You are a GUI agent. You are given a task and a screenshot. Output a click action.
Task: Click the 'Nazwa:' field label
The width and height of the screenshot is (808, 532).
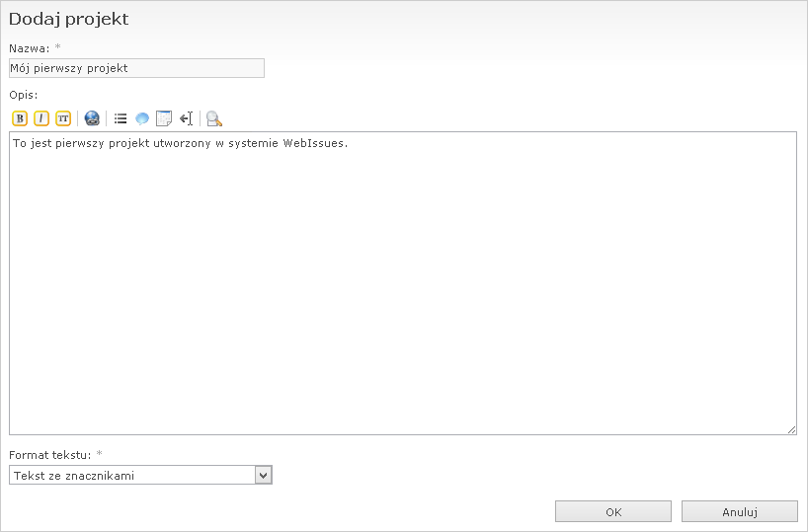click(29, 48)
